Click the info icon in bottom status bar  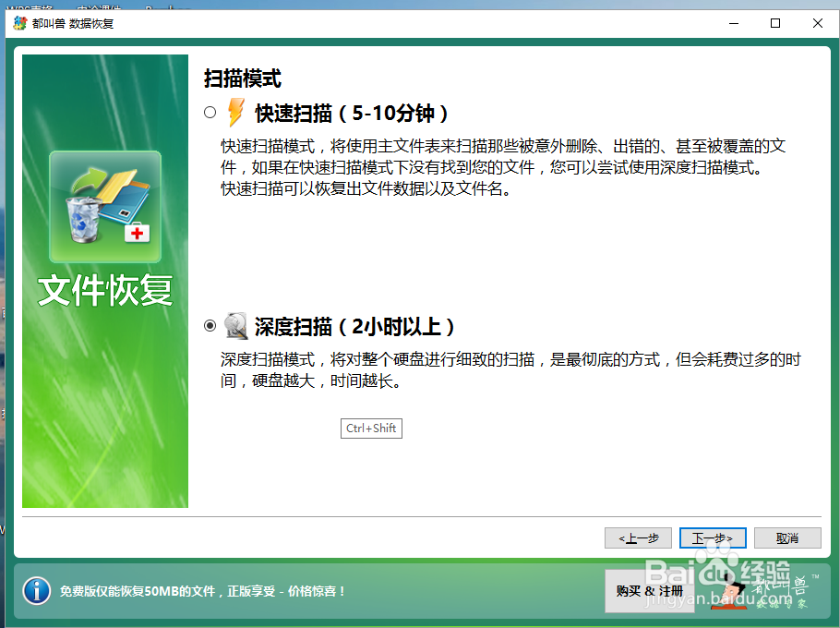(36, 591)
